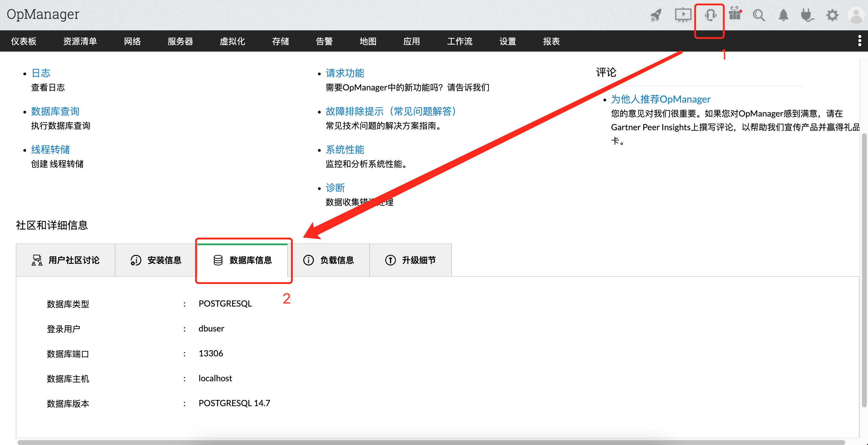Click the installation info tab icon

tap(136, 260)
